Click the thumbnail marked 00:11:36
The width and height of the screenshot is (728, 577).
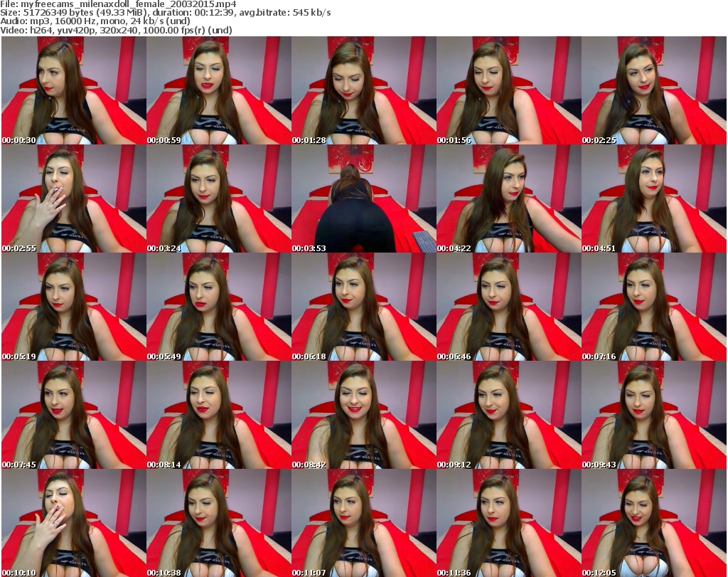pos(509,523)
